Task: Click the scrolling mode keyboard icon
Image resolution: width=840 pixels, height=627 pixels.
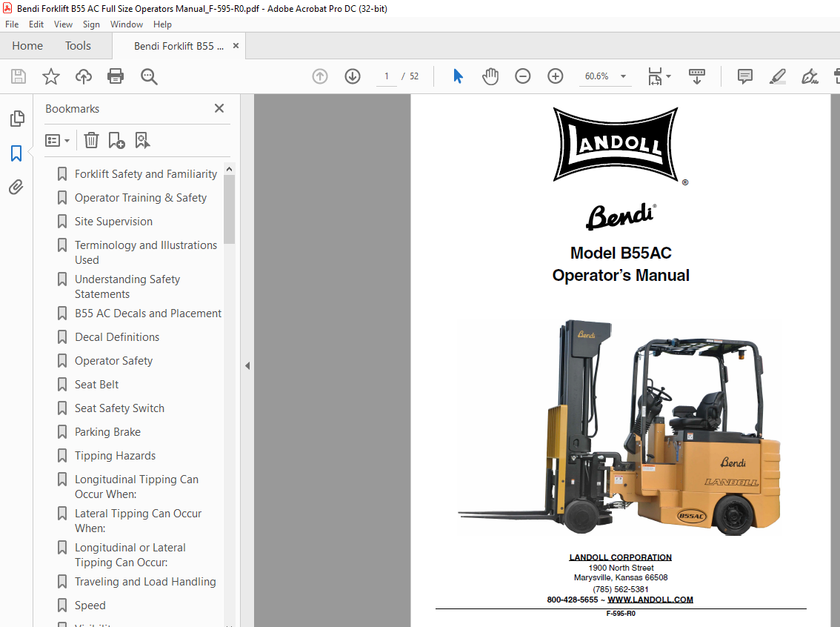Action: [696, 76]
